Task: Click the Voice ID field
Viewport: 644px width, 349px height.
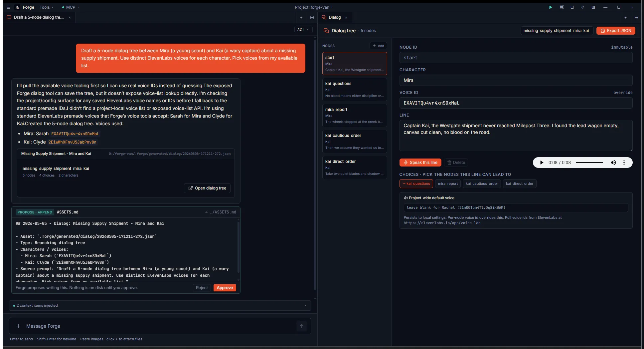Action: click(516, 103)
